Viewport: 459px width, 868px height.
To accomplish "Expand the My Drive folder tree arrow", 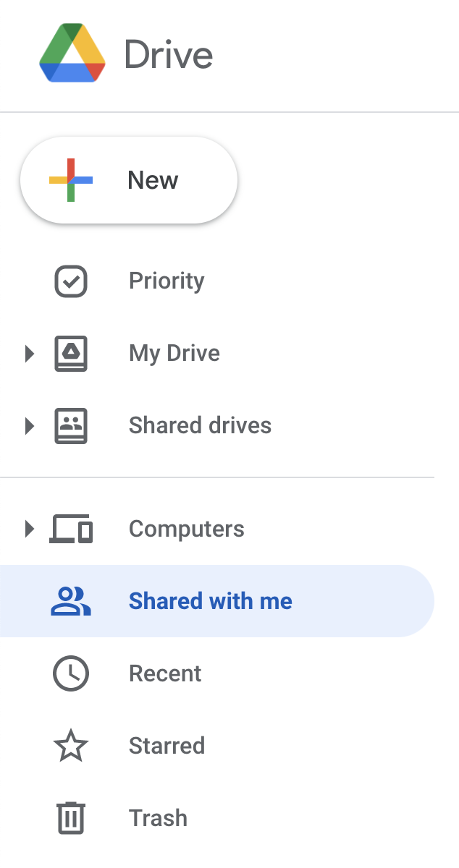I will 29,354.
